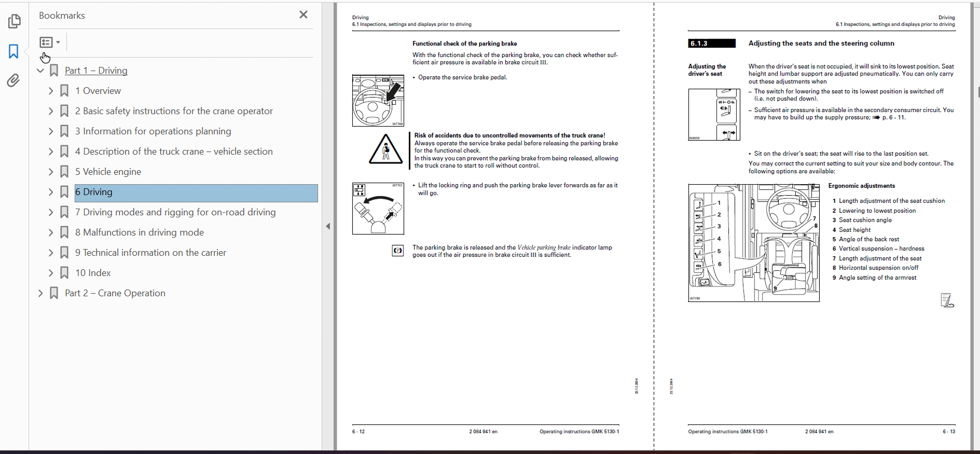Click list item 'Angle setting of the armrest'

(878, 278)
